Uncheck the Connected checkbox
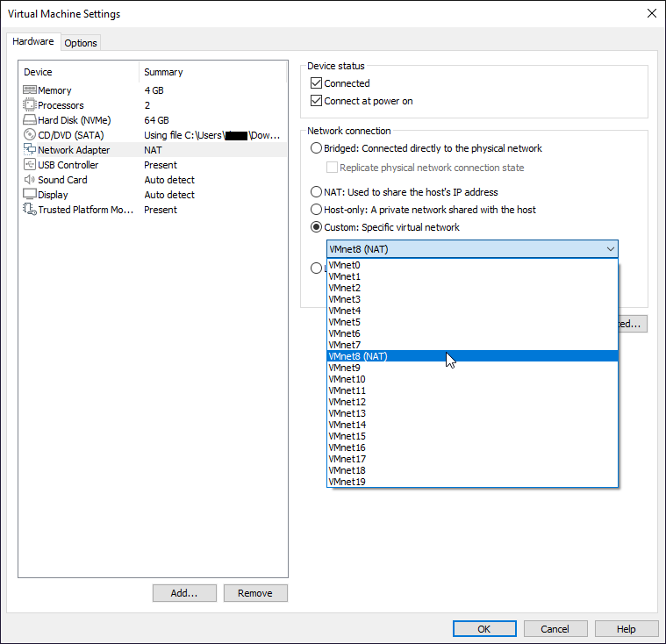Image resolution: width=666 pixels, height=644 pixels. (x=316, y=82)
